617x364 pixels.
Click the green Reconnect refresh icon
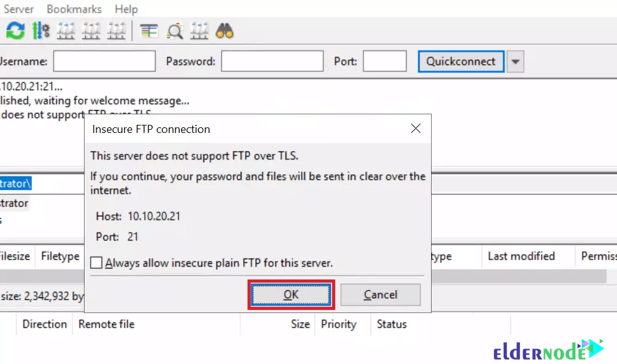coord(16,30)
